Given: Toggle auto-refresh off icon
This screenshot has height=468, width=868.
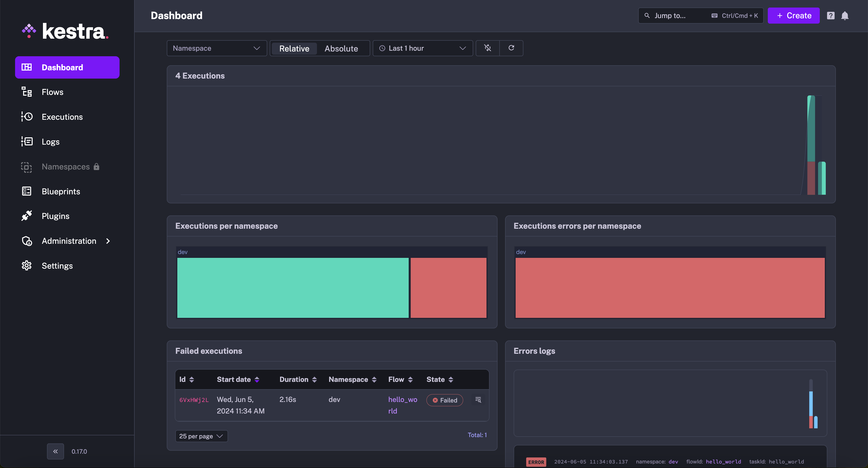Looking at the screenshot, I should coord(487,48).
